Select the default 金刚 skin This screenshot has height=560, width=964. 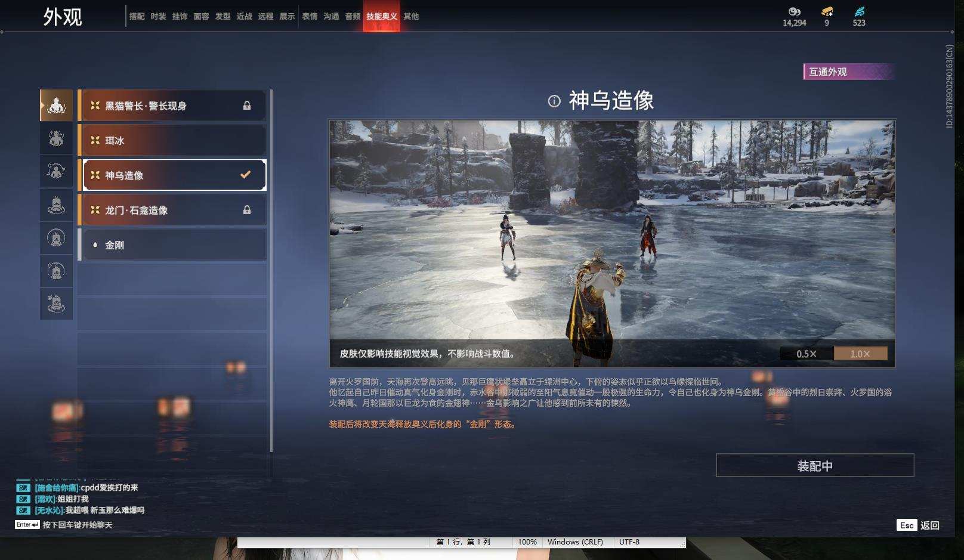(172, 245)
